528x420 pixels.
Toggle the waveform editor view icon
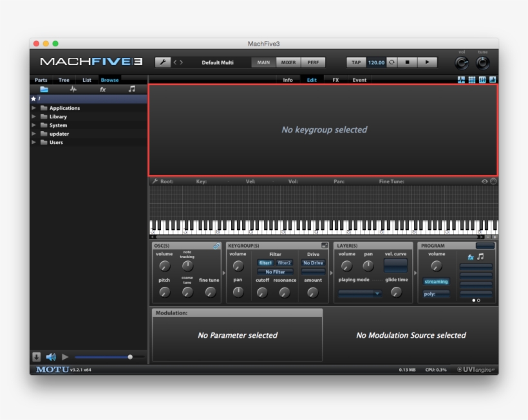[x=461, y=80]
